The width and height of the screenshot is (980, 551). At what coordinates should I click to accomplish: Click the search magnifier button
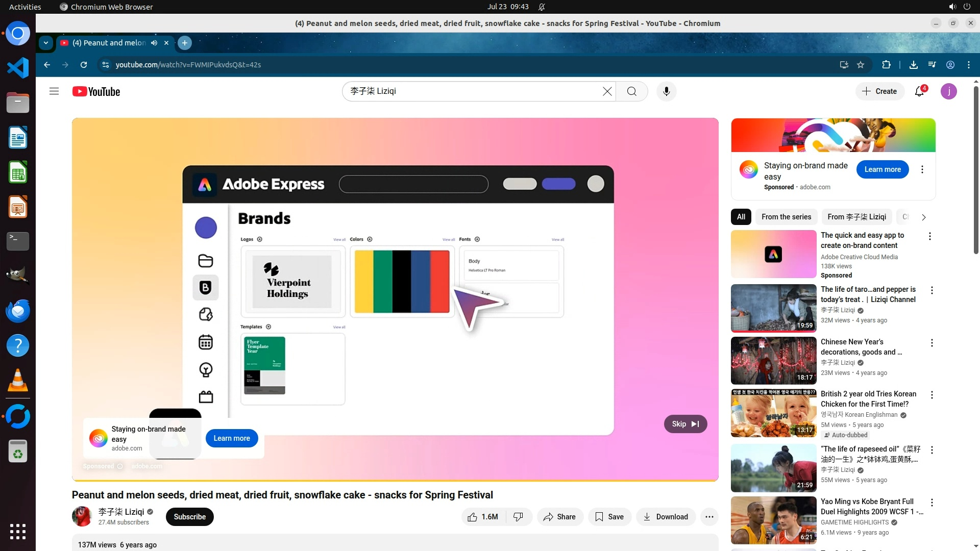631,91
